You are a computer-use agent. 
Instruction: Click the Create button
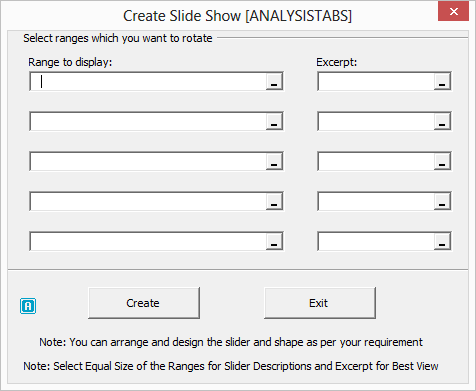tap(144, 303)
